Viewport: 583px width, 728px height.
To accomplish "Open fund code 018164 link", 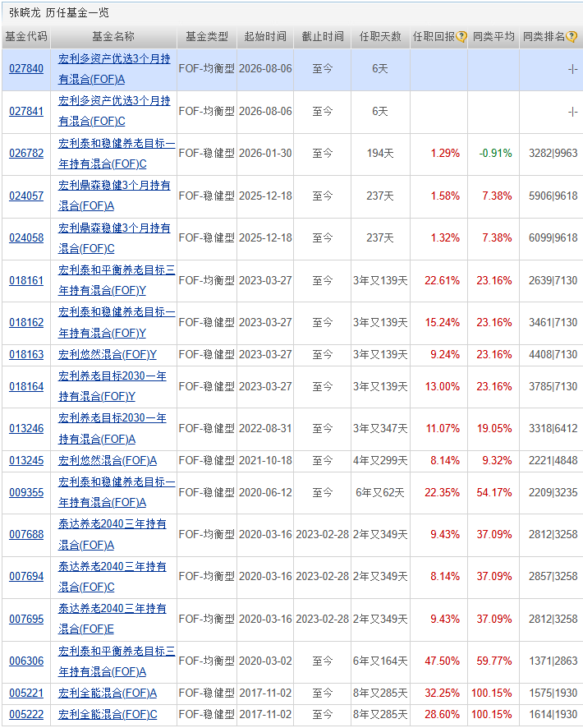I will pyautogui.click(x=26, y=386).
